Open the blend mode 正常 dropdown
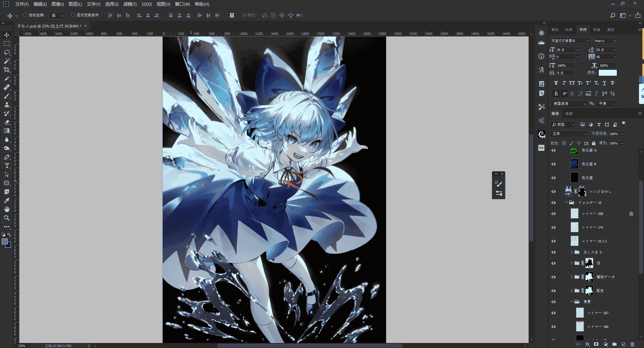 pos(570,134)
